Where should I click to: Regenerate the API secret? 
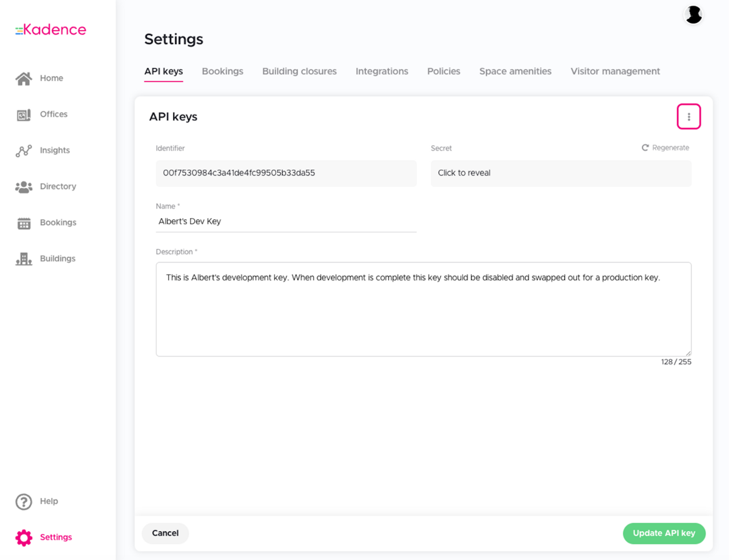click(x=665, y=148)
